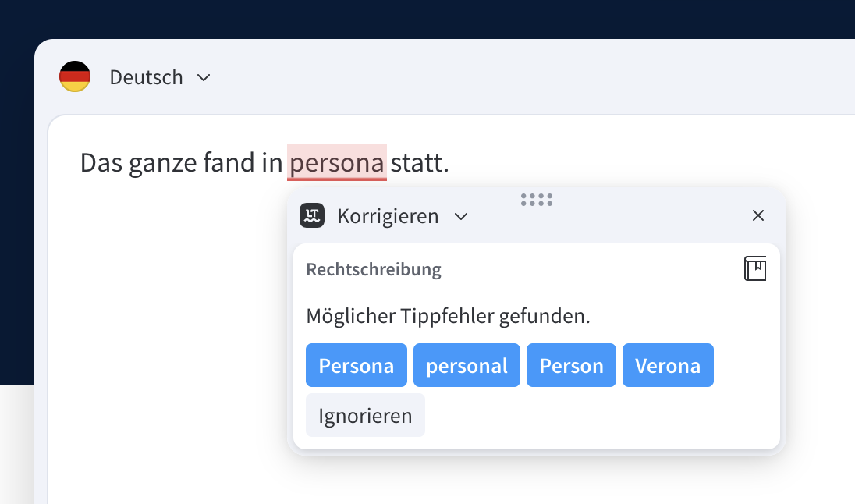The width and height of the screenshot is (855, 504).
Task: Dismiss the error with Ignorieren
Action: click(x=365, y=415)
